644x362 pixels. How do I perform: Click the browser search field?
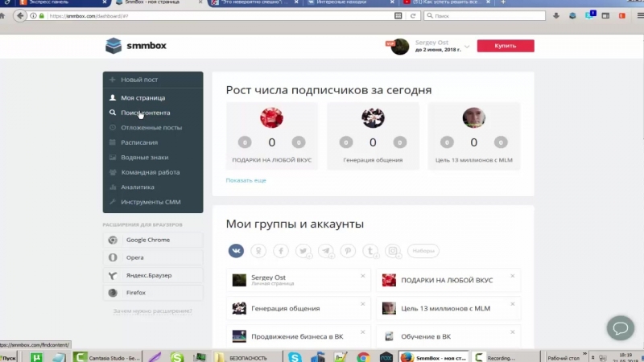click(x=485, y=15)
